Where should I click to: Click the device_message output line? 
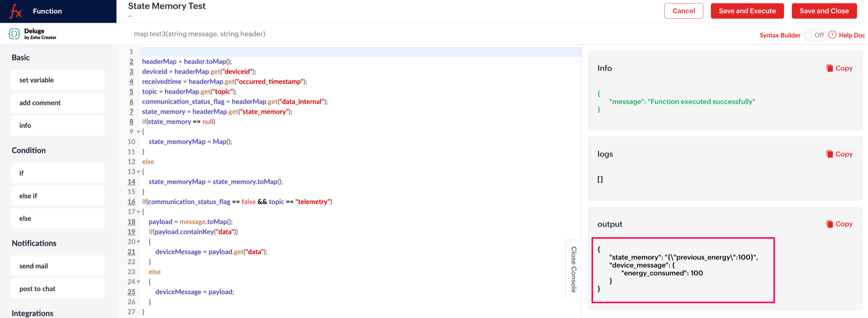click(x=642, y=266)
